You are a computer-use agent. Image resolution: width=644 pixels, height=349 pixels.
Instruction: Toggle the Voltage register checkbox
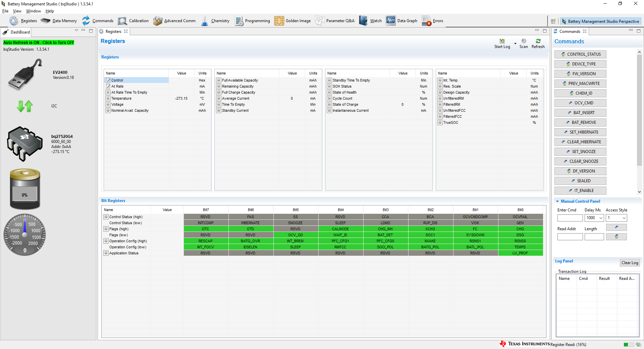[108, 104]
